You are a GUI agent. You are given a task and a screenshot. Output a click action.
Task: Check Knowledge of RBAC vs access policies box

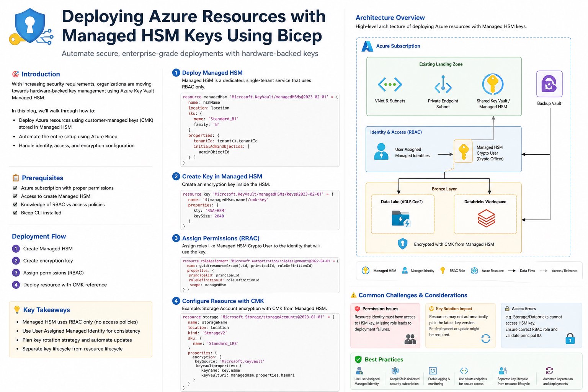coord(15,204)
